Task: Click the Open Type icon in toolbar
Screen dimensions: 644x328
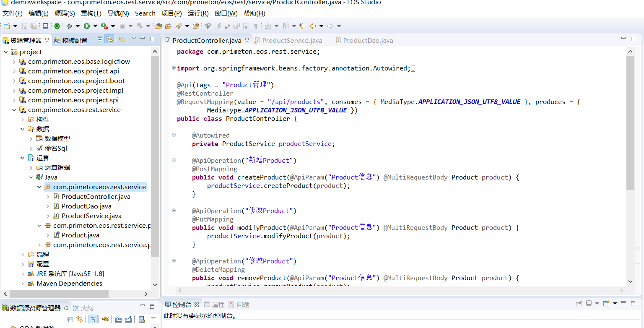Action: 159,26
